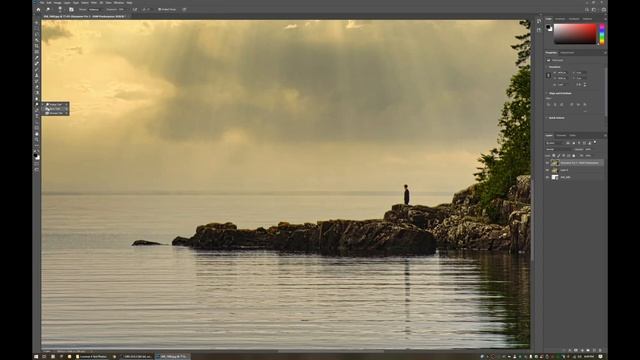Choose Burn Tool from the flyout

55,109
